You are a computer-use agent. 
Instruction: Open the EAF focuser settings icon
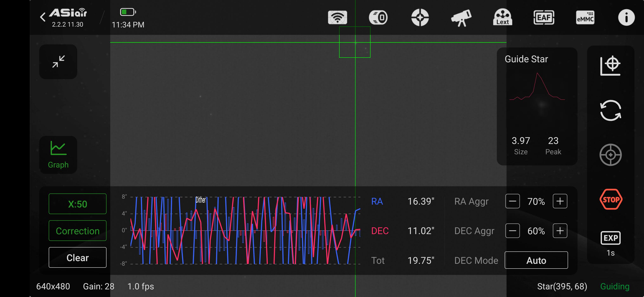pyautogui.click(x=544, y=18)
